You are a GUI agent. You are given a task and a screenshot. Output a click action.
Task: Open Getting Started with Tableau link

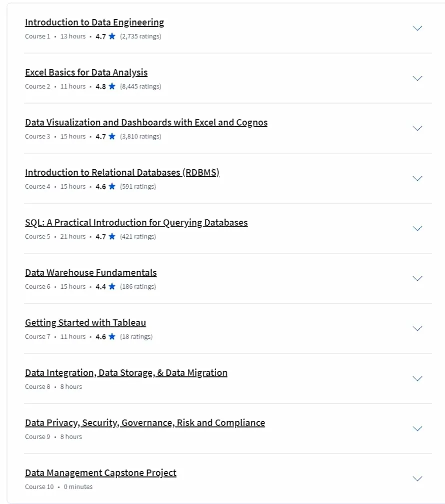click(85, 323)
